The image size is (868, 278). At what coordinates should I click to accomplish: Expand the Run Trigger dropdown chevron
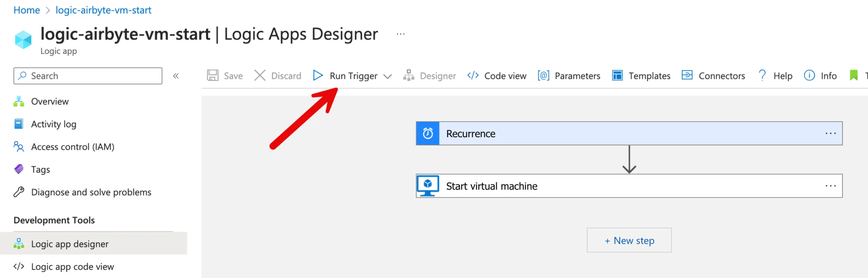(x=387, y=76)
